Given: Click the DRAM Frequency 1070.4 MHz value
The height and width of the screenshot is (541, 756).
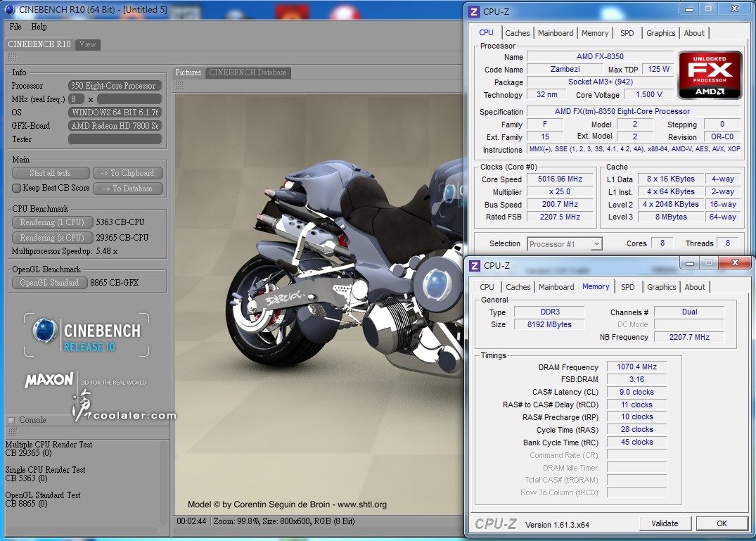Looking at the screenshot, I should [636, 367].
